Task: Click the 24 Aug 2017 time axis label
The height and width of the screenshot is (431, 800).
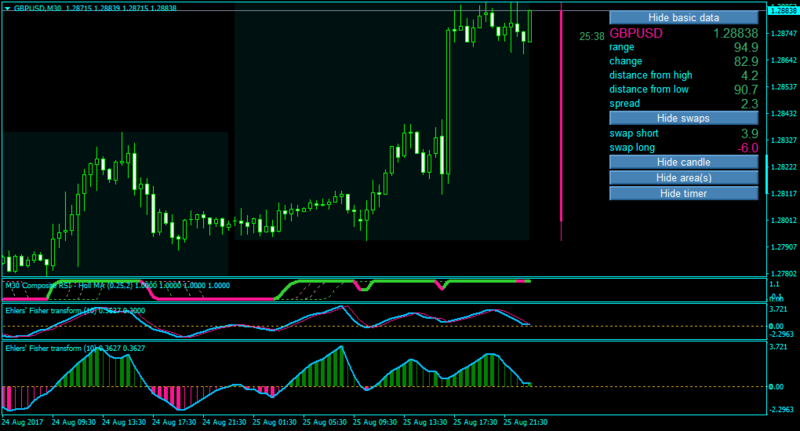Action: (x=22, y=422)
